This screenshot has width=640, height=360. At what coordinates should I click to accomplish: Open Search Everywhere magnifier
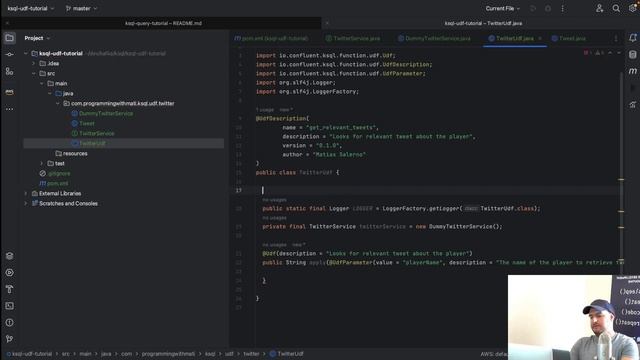(616, 9)
